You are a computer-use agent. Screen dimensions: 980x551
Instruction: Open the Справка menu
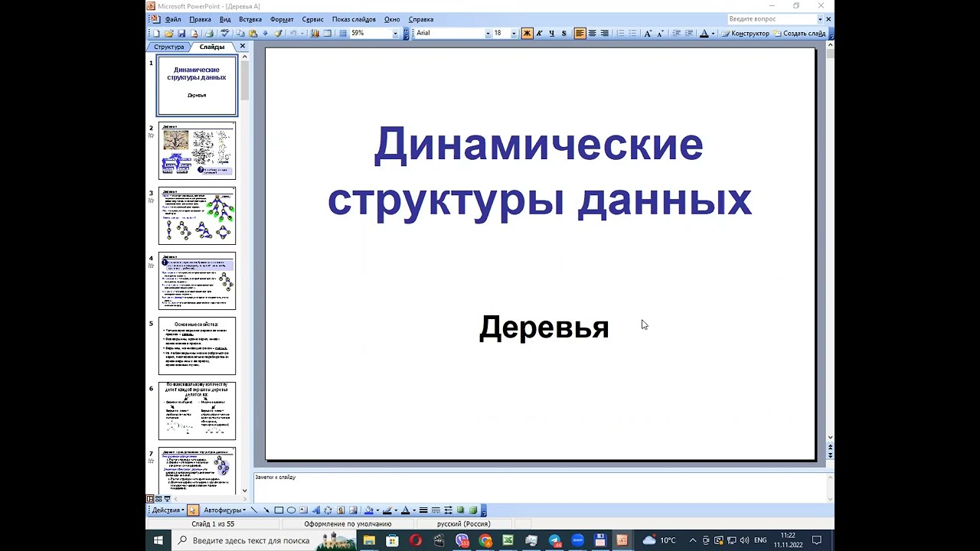click(421, 19)
